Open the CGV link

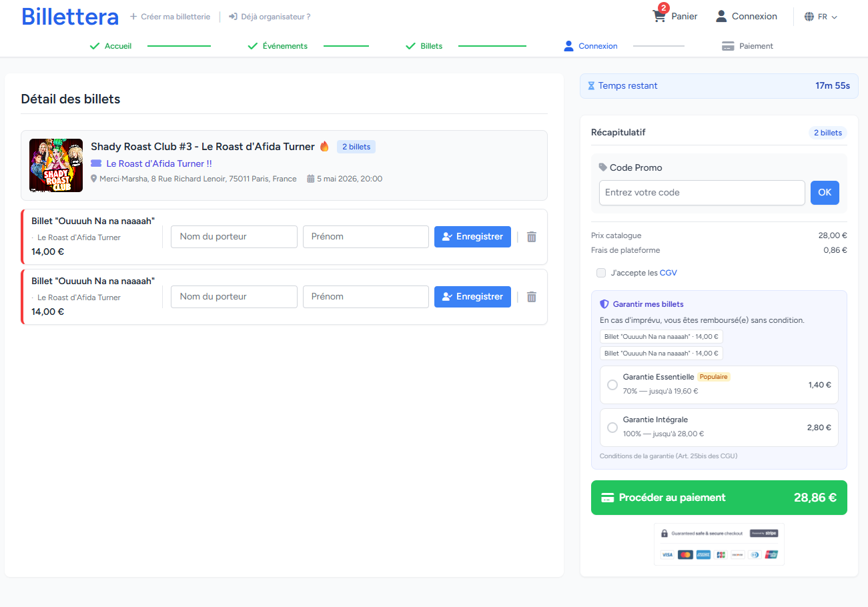click(669, 272)
